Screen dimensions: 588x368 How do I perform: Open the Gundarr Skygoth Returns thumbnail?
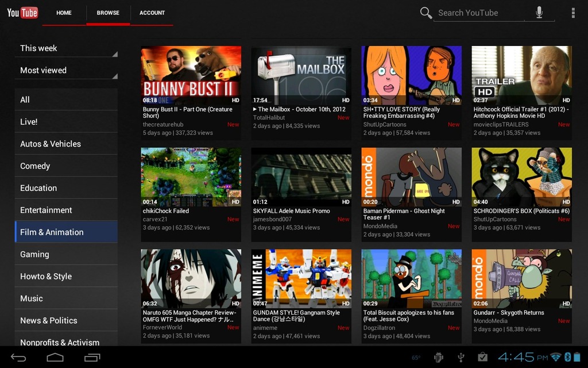coord(521,279)
